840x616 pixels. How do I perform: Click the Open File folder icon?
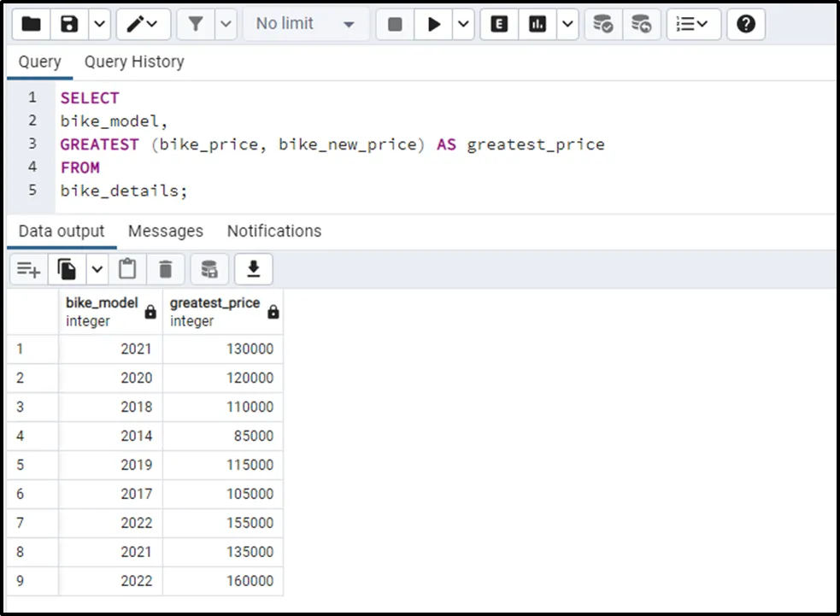(x=31, y=25)
